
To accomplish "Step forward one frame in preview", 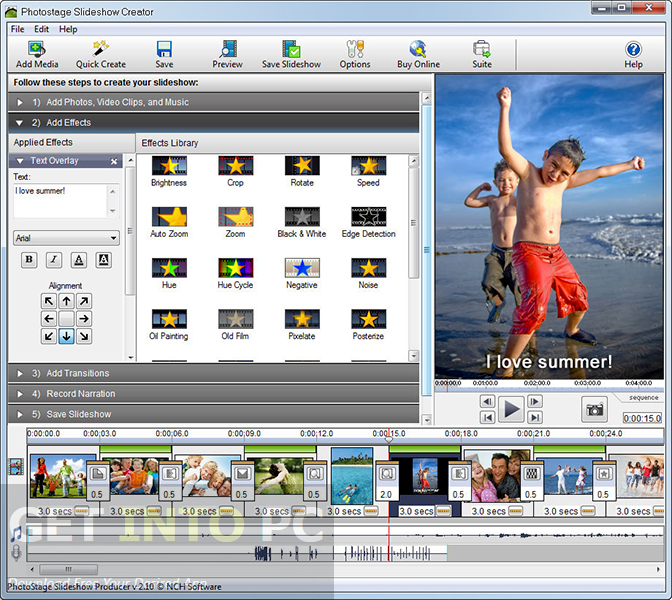I will click(x=535, y=402).
